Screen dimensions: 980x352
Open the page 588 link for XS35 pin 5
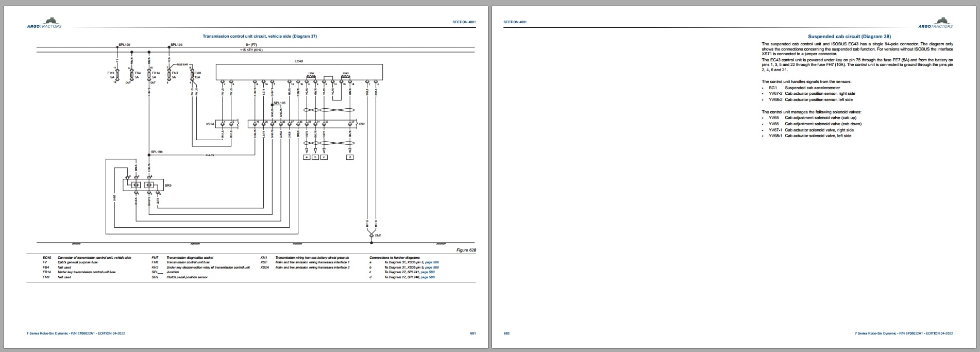coord(432,267)
